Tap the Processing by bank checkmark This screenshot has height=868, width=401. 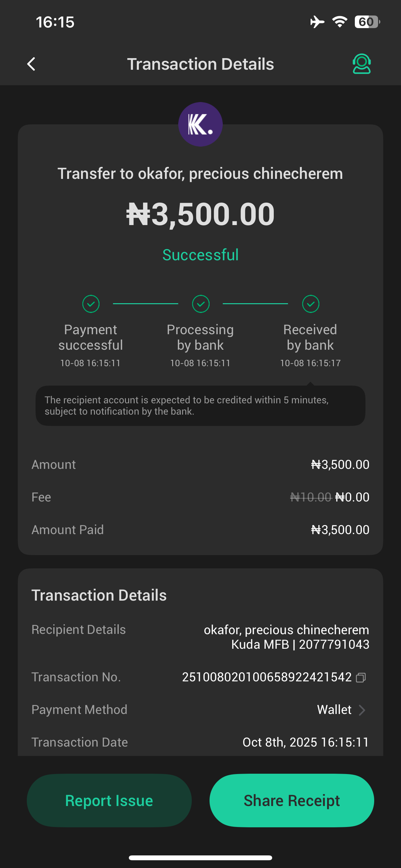coord(200,304)
